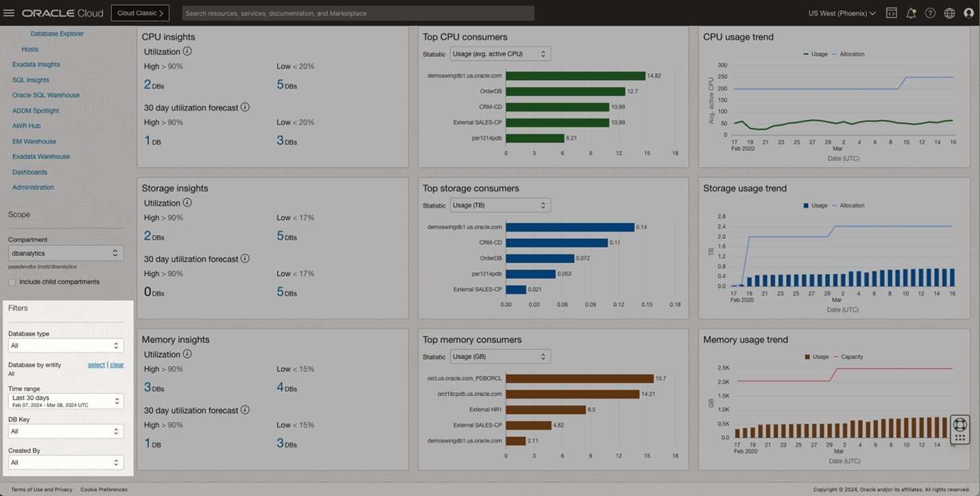Open the Created By dropdown

point(66,462)
